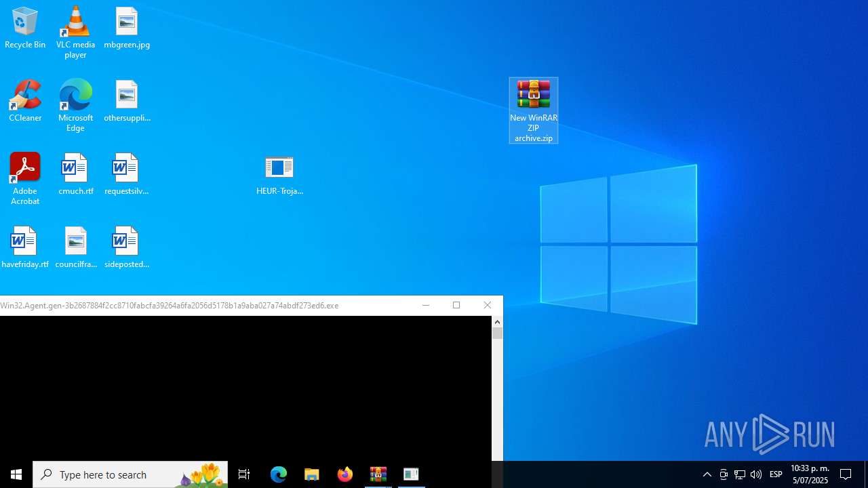Screen dimensions: 868x488
Task: Switch to the running console app on taskbar
Action: pos(411,474)
